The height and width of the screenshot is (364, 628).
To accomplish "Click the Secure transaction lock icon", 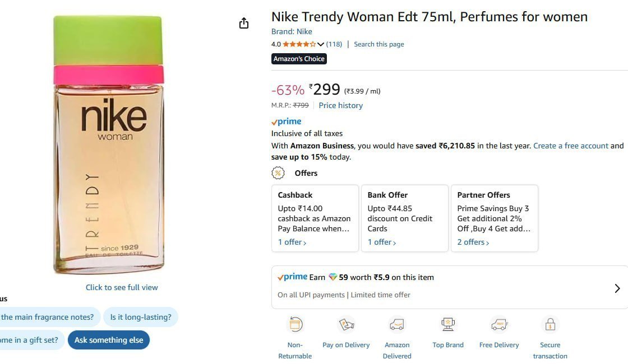I will pyautogui.click(x=549, y=324).
